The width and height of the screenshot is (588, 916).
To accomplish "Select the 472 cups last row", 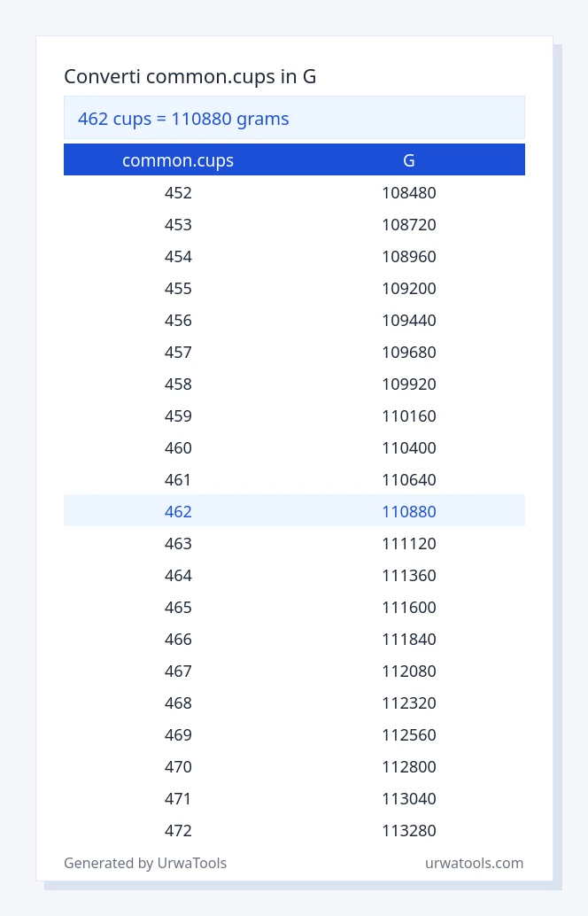I will [x=294, y=830].
